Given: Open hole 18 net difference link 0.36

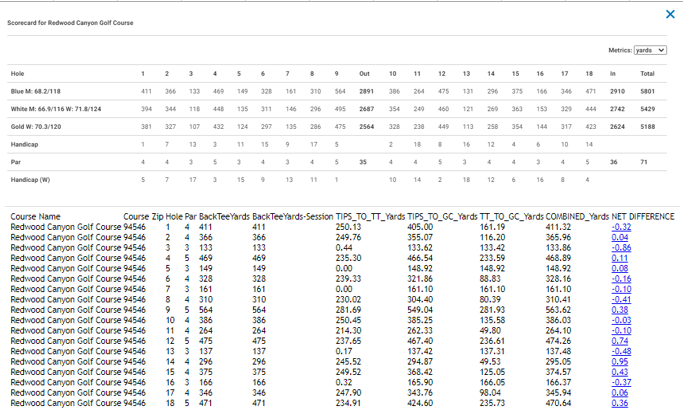Looking at the screenshot, I should 619,403.
